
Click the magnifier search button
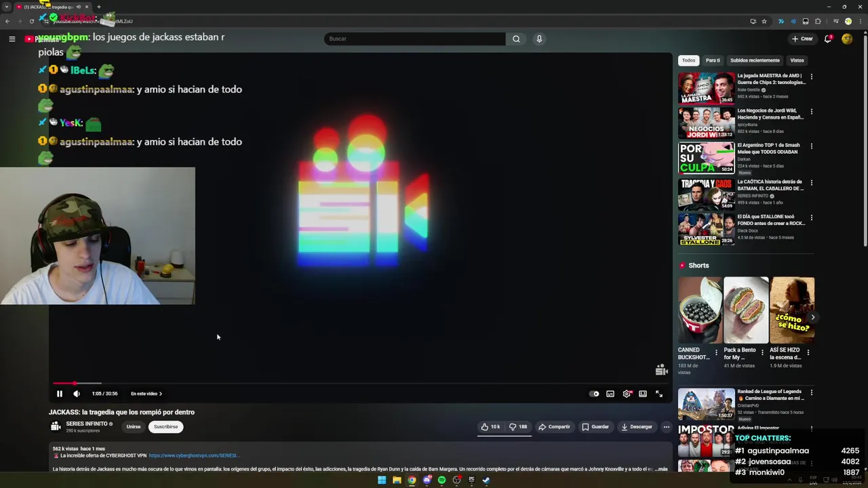(x=516, y=39)
